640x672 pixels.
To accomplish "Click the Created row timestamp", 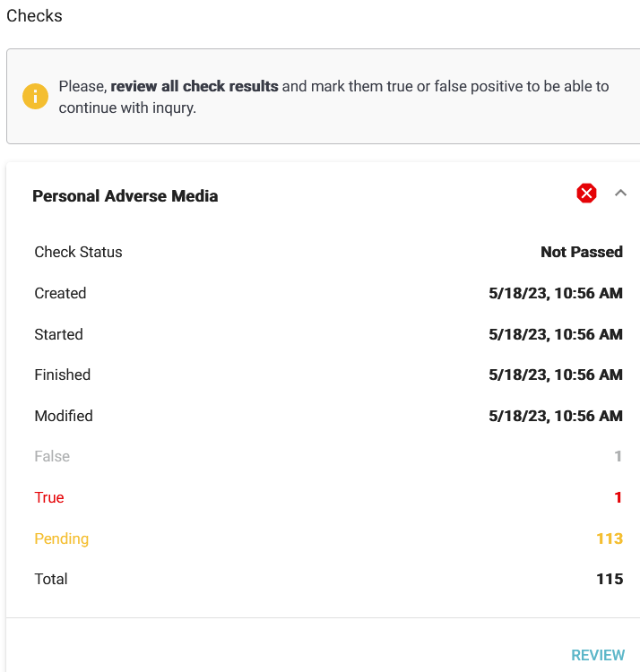I will [x=555, y=293].
